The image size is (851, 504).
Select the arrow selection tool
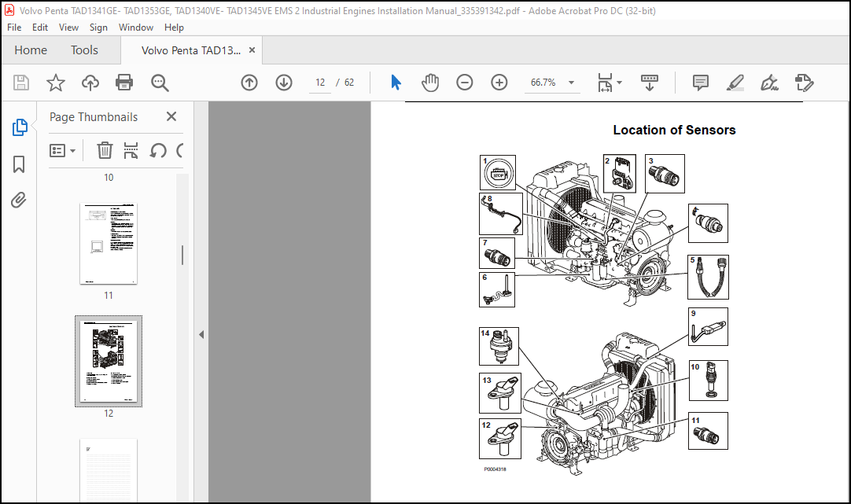pos(396,83)
